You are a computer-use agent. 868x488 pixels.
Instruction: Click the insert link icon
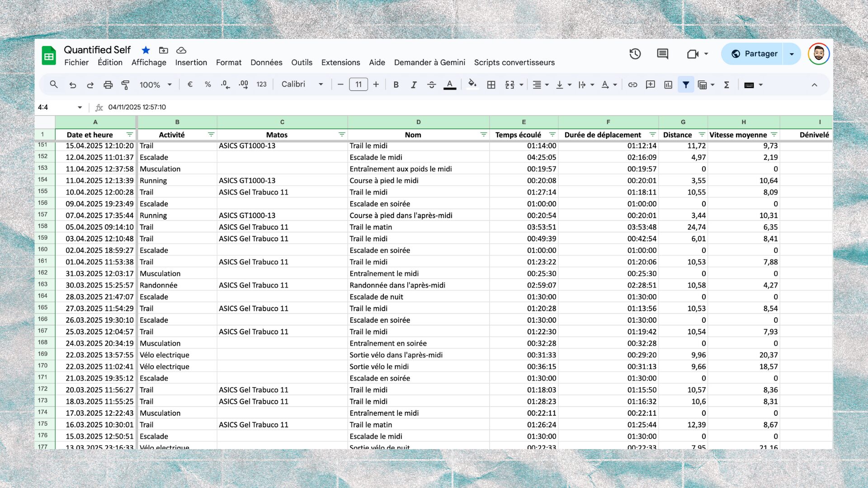(632, 84)
